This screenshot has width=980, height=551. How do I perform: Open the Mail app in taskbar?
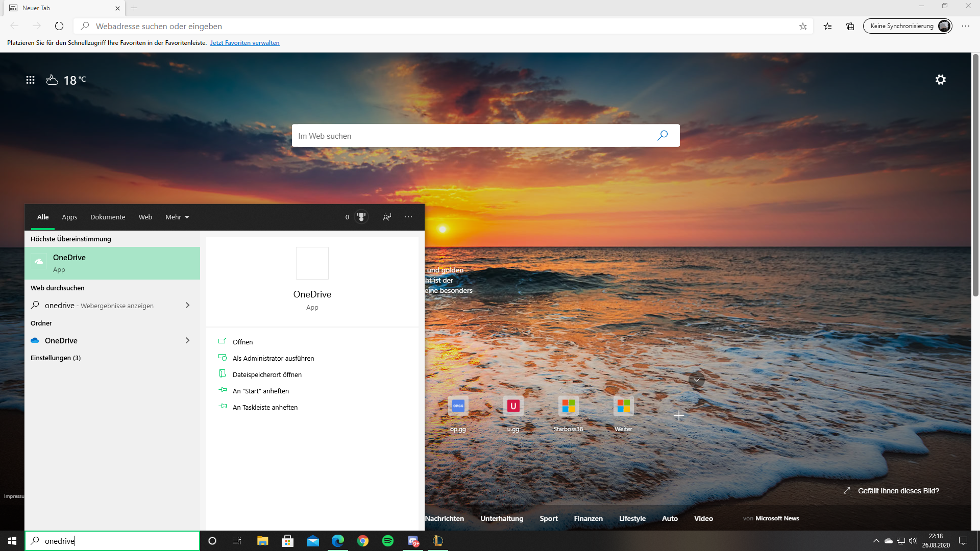pyautogui.click(x=312, y=541)
